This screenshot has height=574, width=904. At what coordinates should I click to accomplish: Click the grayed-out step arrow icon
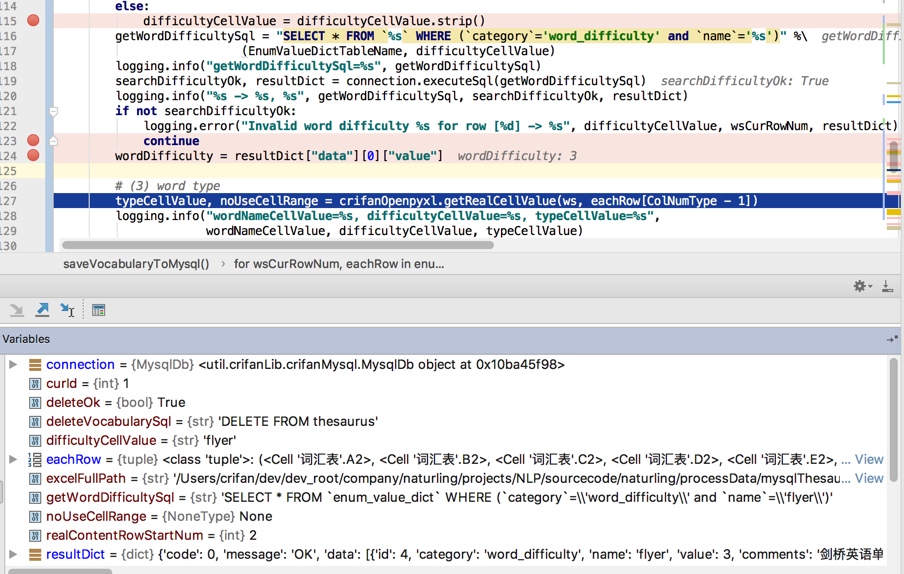(x=17, y=310)
